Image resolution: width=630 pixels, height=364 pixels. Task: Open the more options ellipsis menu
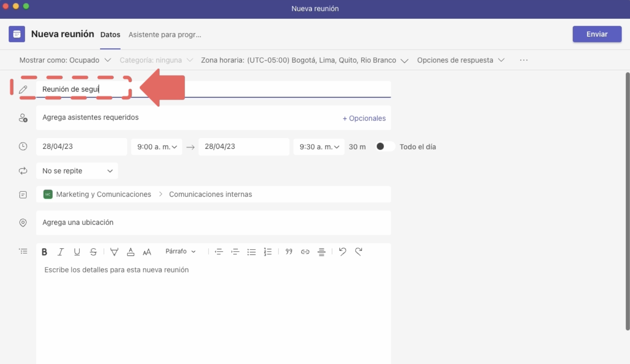tap(524, 60)
